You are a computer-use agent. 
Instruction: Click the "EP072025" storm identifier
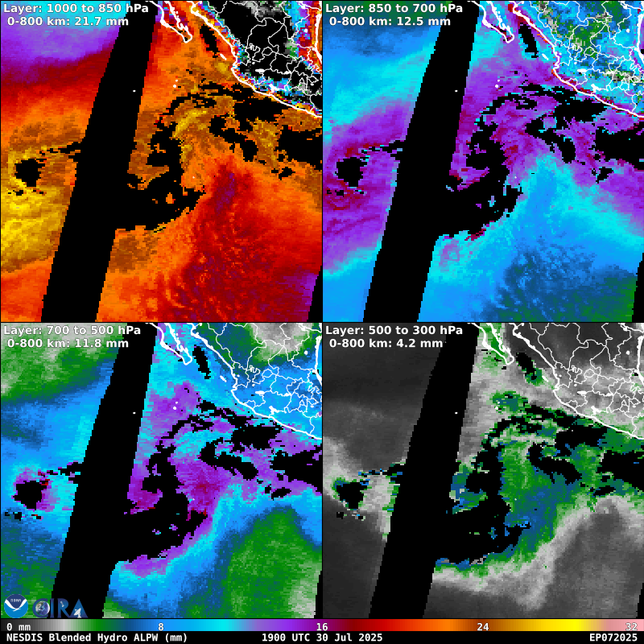(x=613, y=638)
